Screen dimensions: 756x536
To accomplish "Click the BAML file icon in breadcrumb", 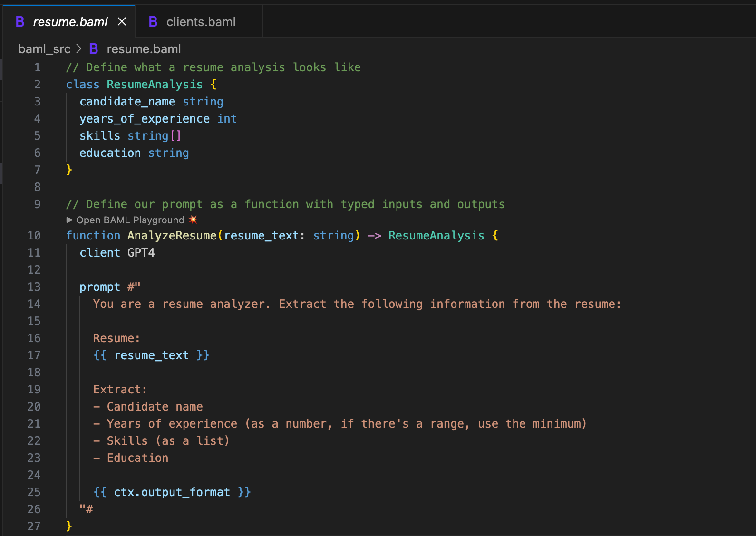I will [x=94, y=49].
